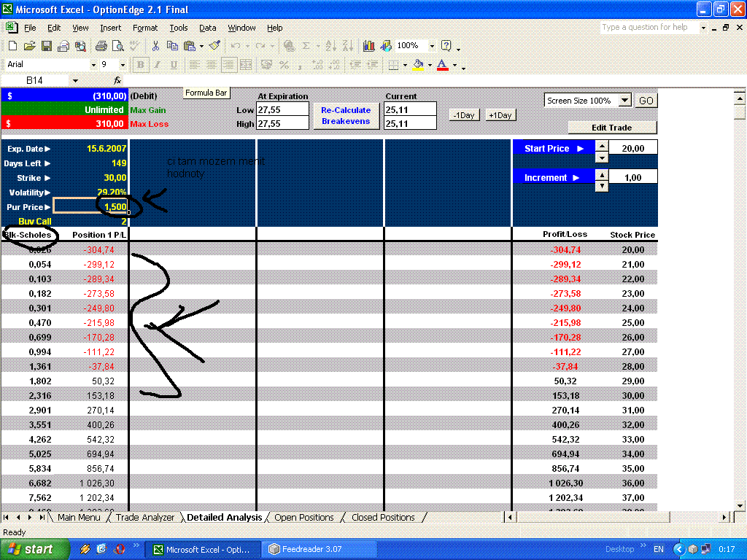Click the -1Day button

464,115
